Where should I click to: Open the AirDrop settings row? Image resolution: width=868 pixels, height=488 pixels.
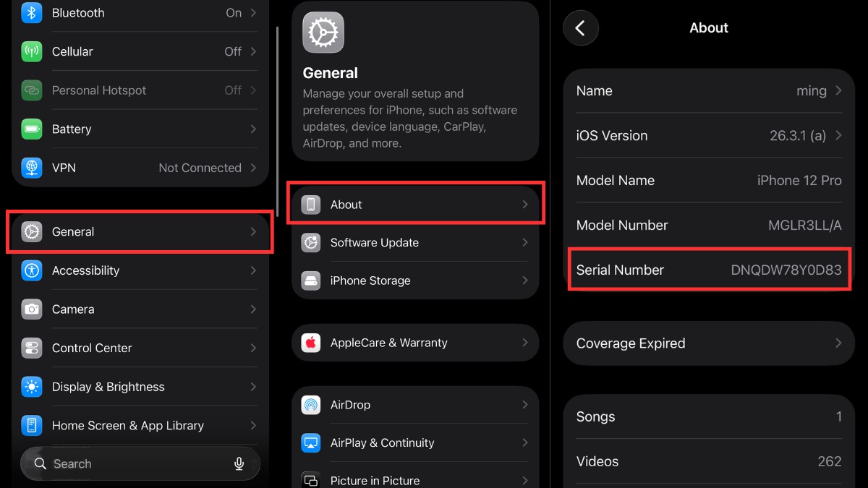pos(415,405)
